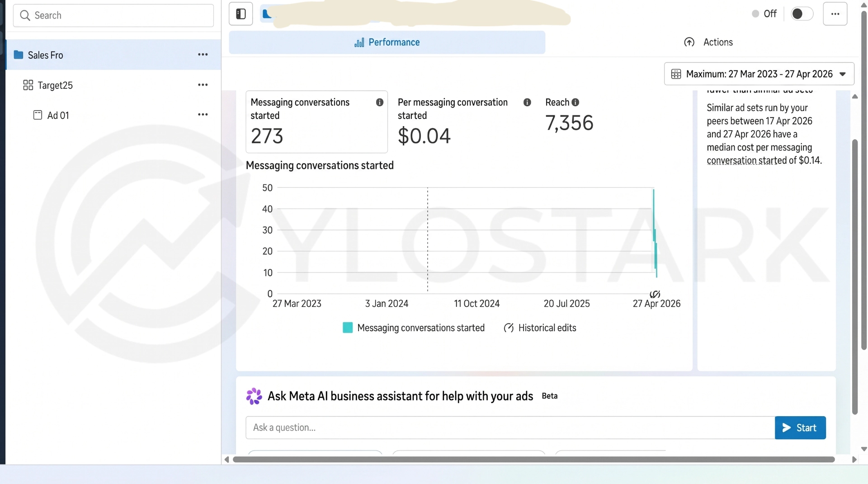Select the Messaging conversations started metric card
Image resolution: width=868 pixels, height=484 pixels.
tap(316, 122)
